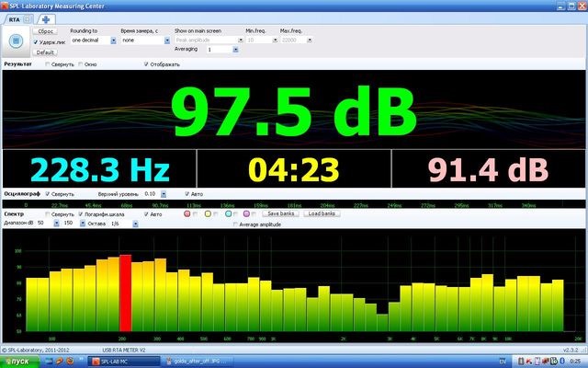
Task: Click the orange quick launch browser icon
Action: tap(70, 362)
